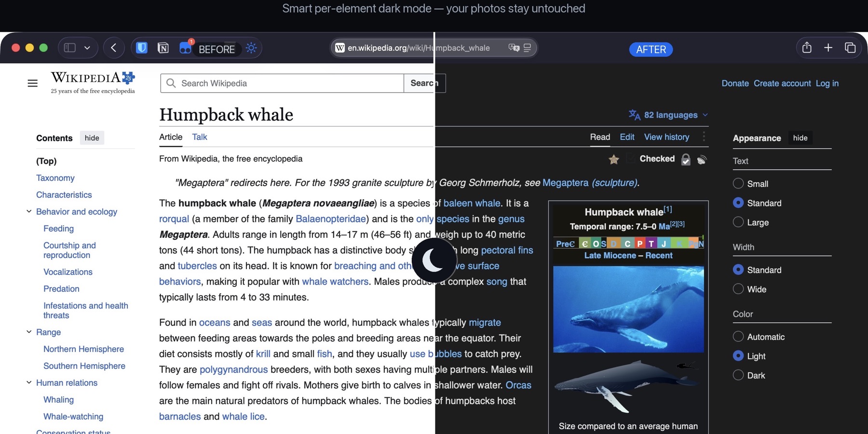Open the Donate link

point(735,83)
